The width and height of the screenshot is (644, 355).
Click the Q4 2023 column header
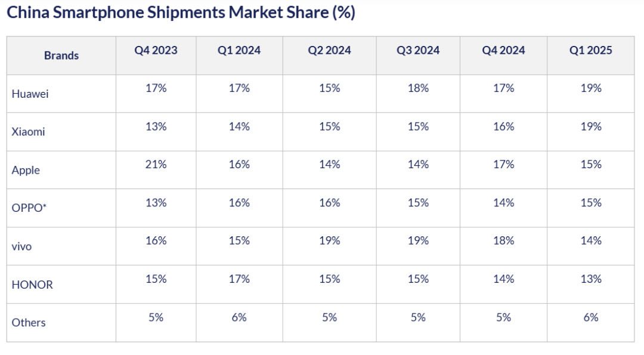pos(156,51)
